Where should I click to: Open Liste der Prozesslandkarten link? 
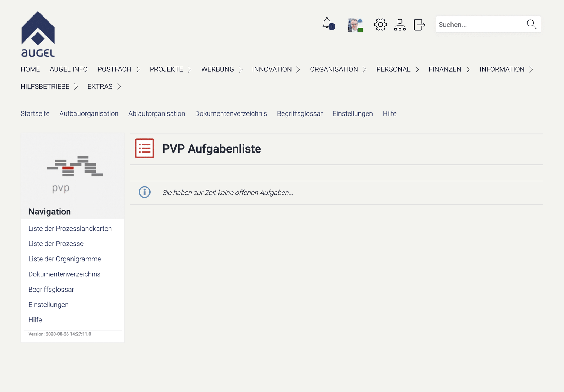pyautogui.click(x=70, y=229)
